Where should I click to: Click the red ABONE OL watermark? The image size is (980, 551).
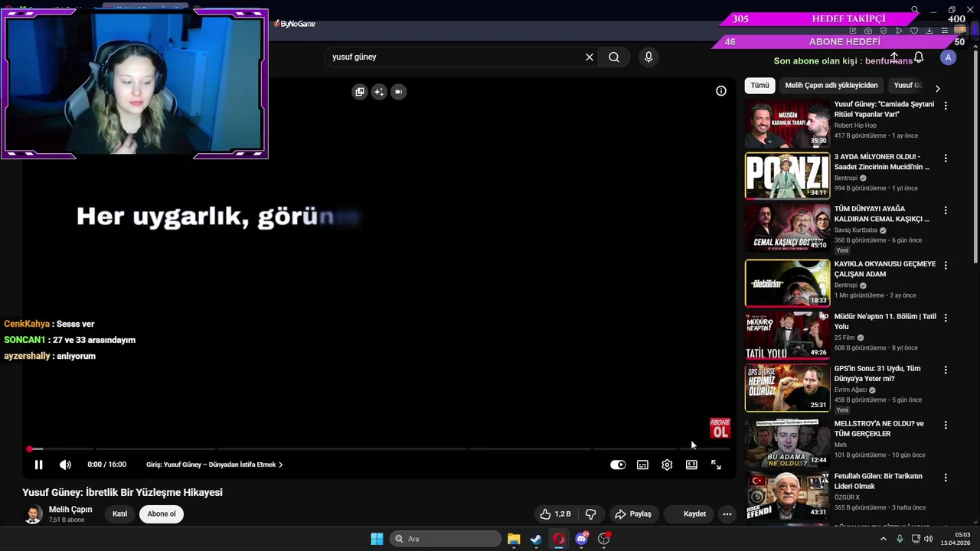(x=720, y=428)
